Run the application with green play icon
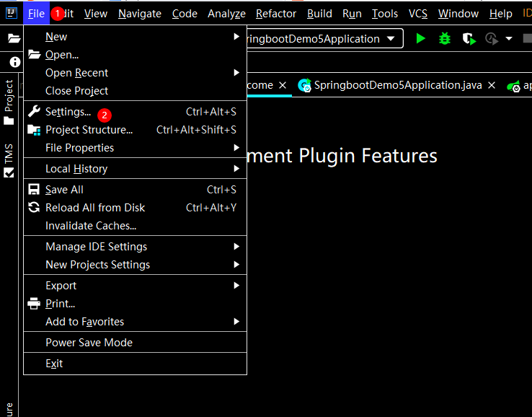This screenshot has width=532, height=417. [x=421, y=38]
